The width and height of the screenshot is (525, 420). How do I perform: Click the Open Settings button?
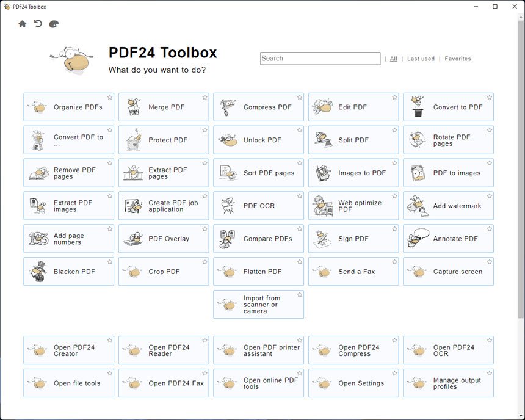(x=353, y=383)
